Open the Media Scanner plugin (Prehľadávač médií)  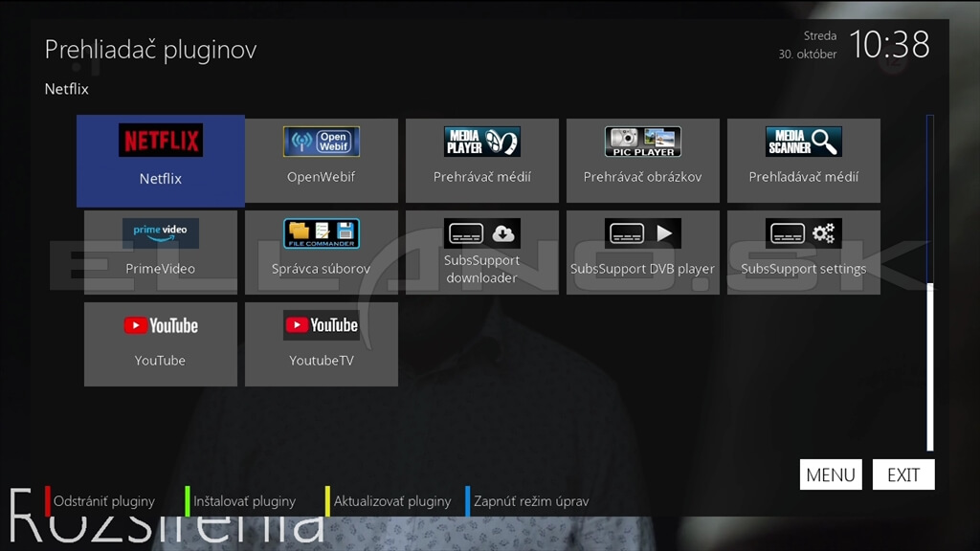(x=804, y=161)
